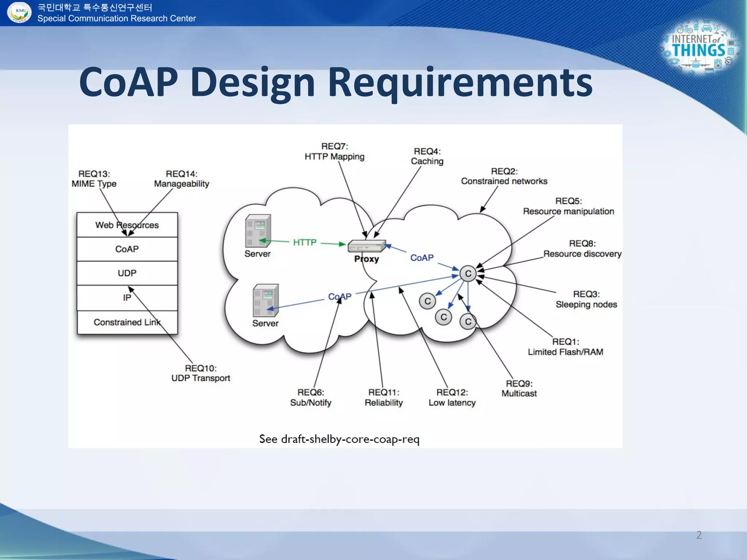Click the REQ10 UDP Transport label
This screenshot has width=747, height=560.
coord(201,373)
